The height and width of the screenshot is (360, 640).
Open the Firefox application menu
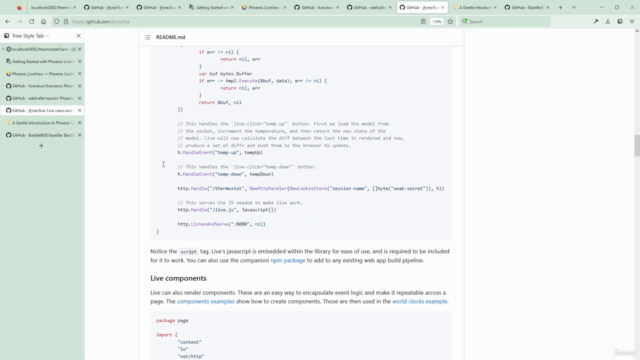pos(632,22)
